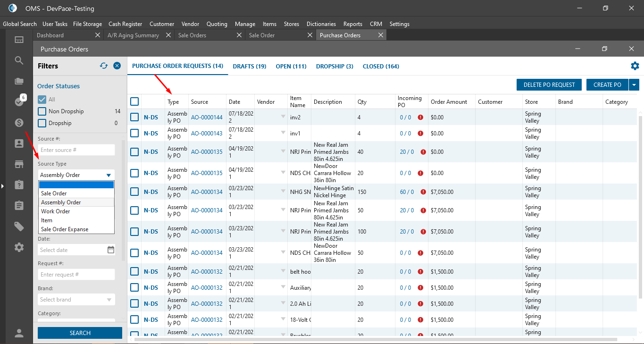Click the price tag sidebar icon
This screenshot has height=344, width=644.
click(19, 227)
